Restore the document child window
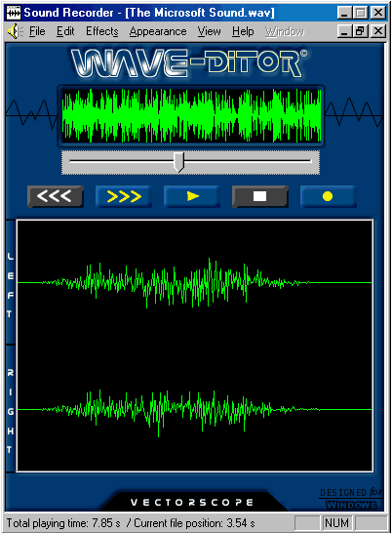Viewport: 392px width, 533px height. [x=361, y=31]
